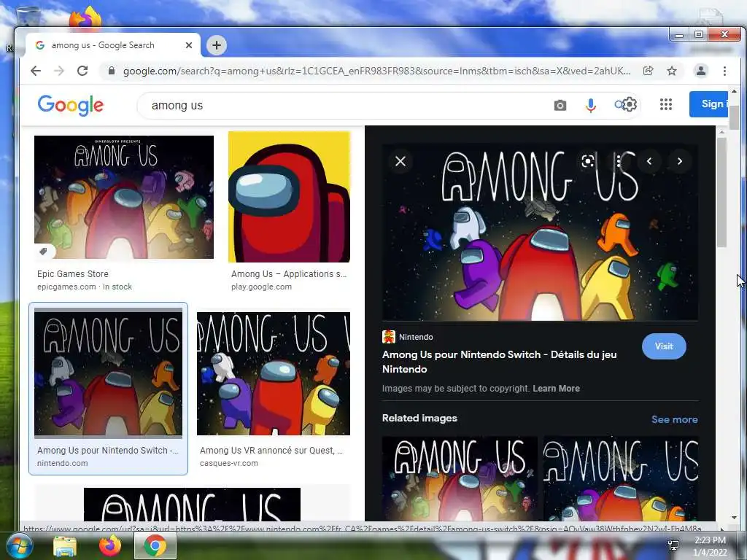
Task: Open the Nintendo source link
Action: [416, 337]
